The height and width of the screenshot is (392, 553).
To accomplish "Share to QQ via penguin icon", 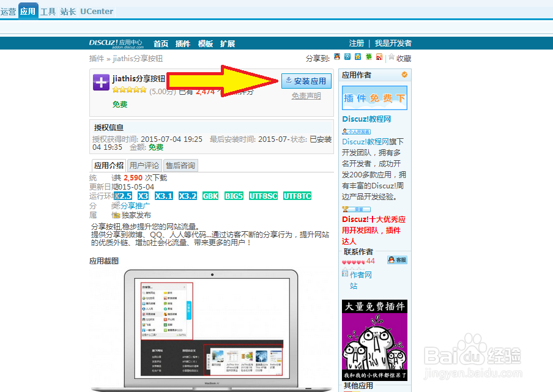I will (x=337, y=56).
